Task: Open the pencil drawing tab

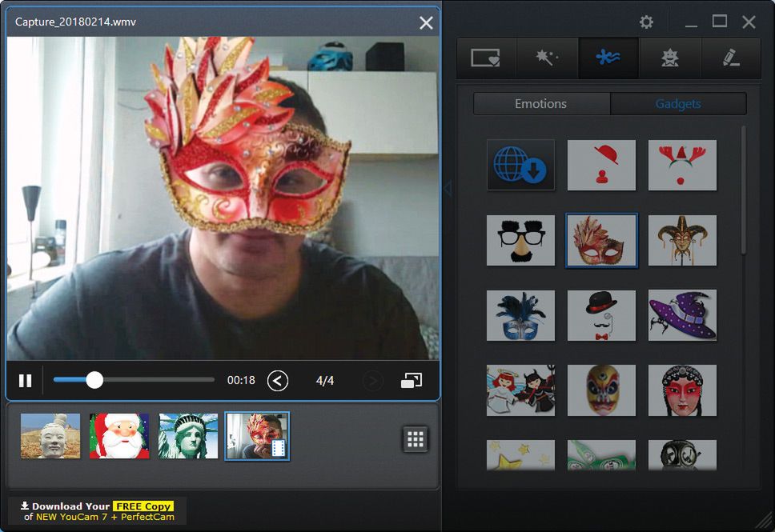Action: pyautogui.click(x=730, y=58)
